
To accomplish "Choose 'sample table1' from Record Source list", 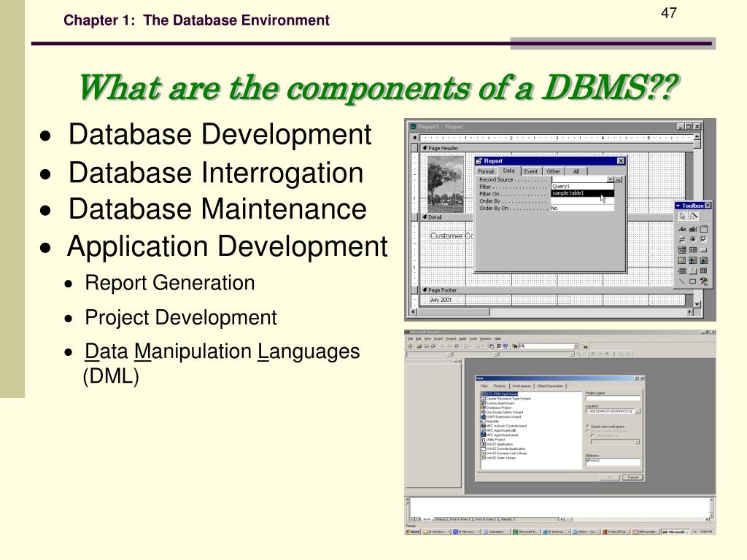I will coord(583,193).
